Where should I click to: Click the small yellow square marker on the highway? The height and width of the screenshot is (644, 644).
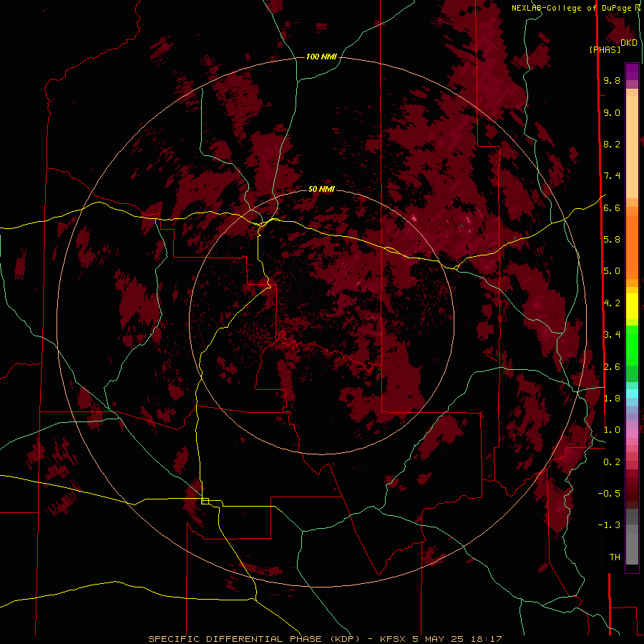pyautogui.click(x=205, y=501)
